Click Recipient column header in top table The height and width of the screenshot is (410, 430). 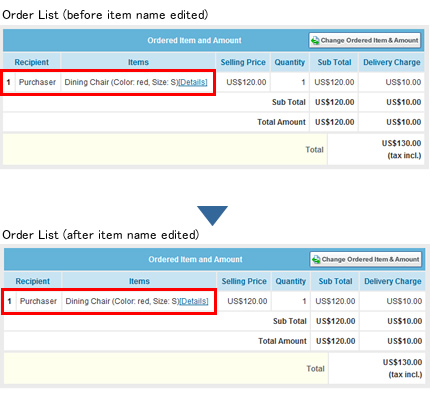point(32,62)
